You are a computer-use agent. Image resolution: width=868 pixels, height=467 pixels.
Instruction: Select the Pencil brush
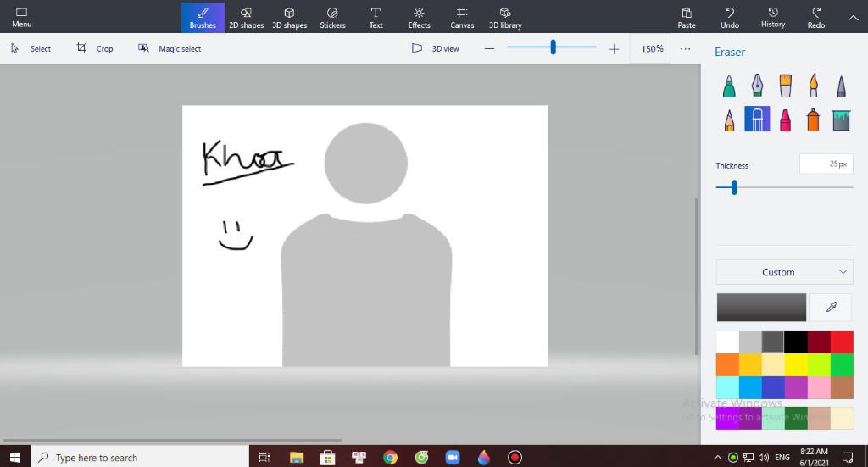(x=729, y=120)
